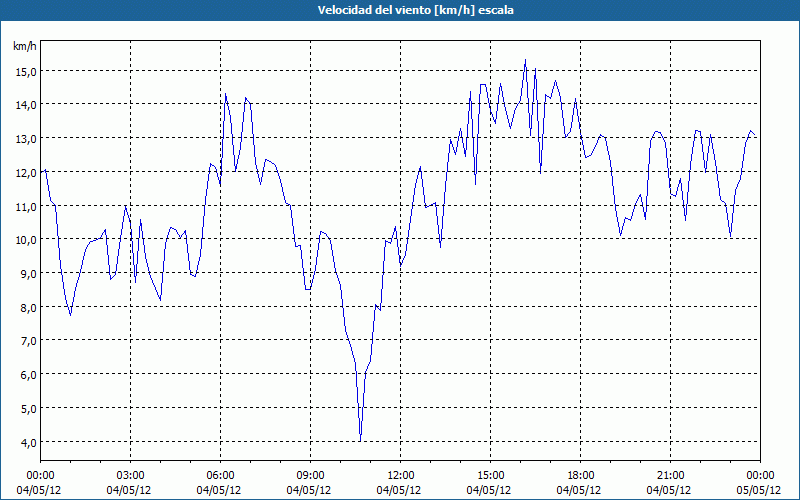800x500 pixels.
Task: Select the 6,0 y-axis value
Action: 28,375
